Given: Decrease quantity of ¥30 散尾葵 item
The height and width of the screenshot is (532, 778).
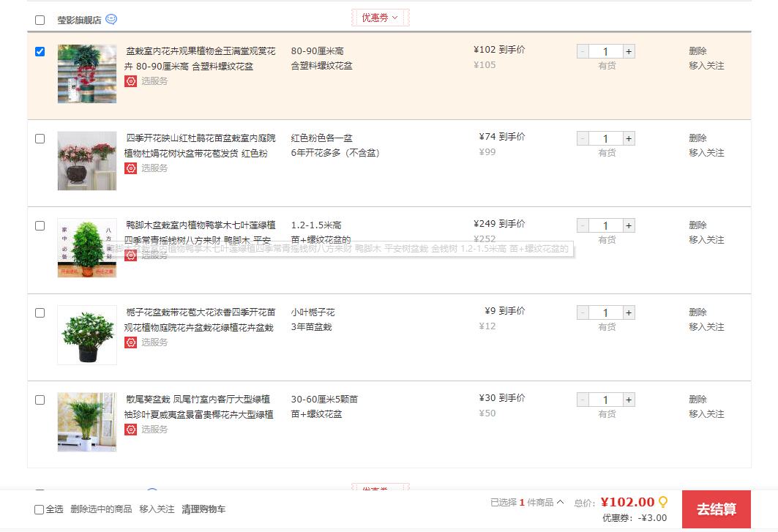Looking at the screenshot, I should (x=583, y=400).
